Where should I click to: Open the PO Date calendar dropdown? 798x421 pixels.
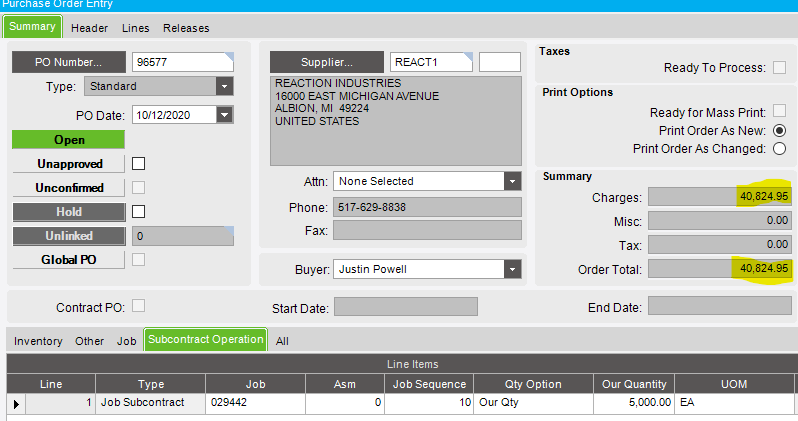pos(224,115)
